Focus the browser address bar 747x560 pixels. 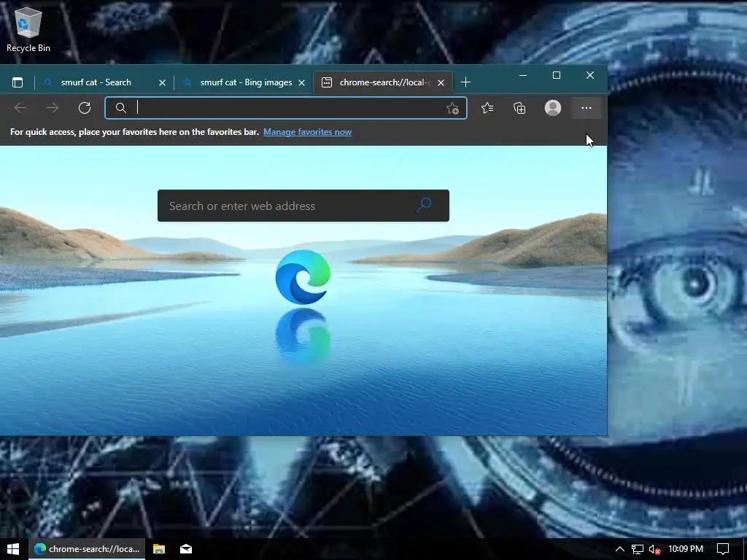(x=286, y=108)
